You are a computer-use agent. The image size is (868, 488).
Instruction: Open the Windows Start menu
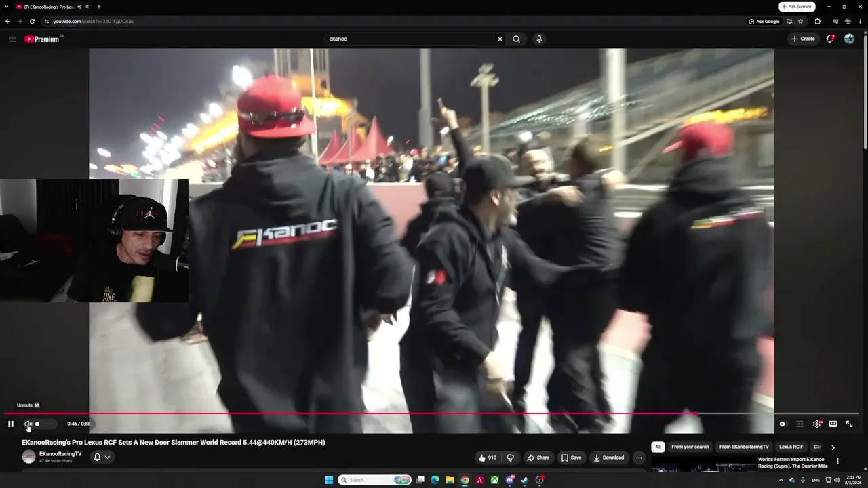click(x=329, y=480)
